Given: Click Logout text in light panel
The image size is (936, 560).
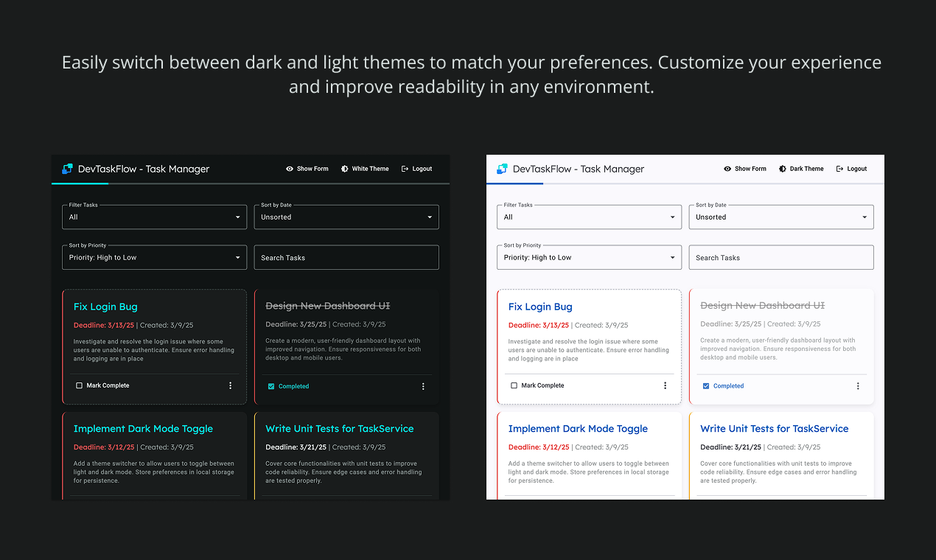Looking at the screenshot, I should [x=857, y=169].
